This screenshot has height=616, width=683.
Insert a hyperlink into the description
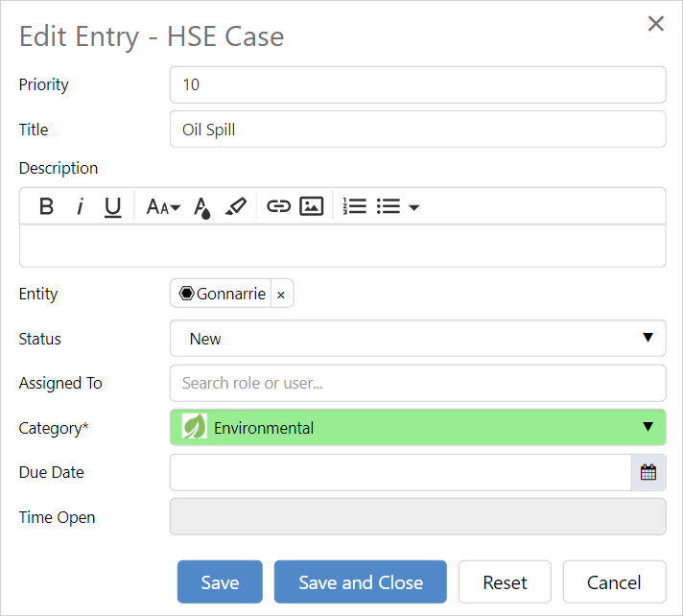pyautogui.click(x=278, y=206)
